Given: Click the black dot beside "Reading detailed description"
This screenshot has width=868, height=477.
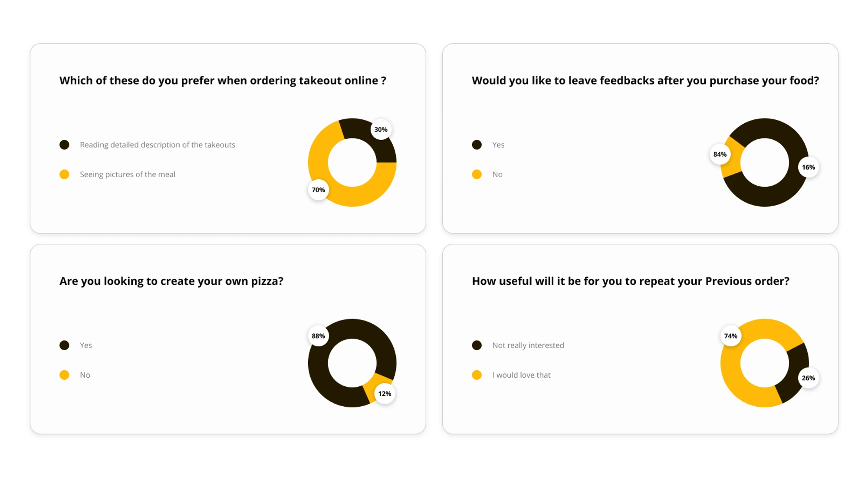Looking at the screenshot, I should tap(64, 145).
